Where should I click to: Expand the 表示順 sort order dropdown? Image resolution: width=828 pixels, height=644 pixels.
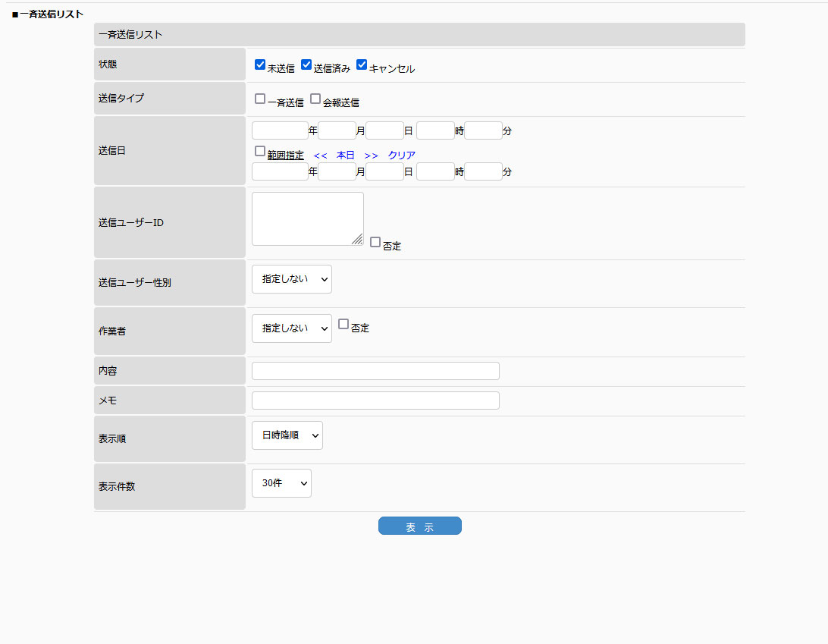tap(287, 435)
